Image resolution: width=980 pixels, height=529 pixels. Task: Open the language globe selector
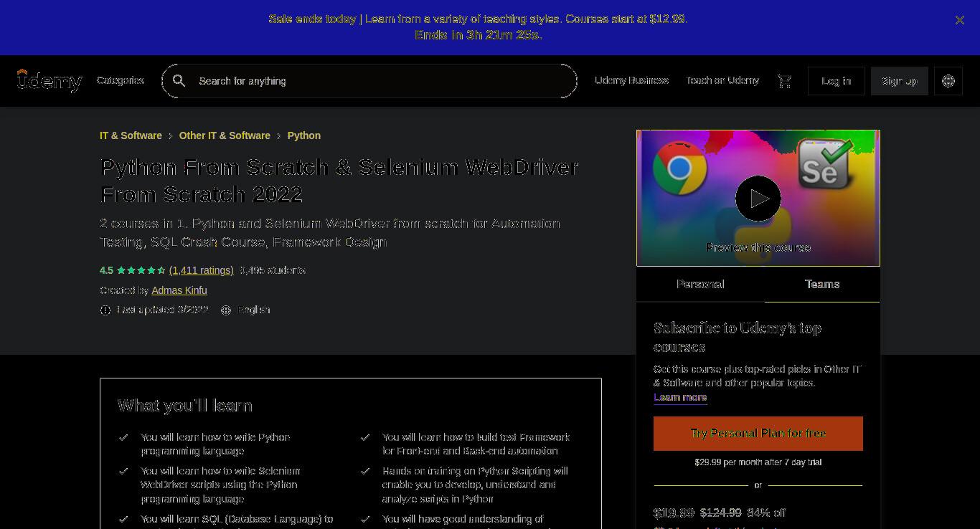(x=948, y=81)
